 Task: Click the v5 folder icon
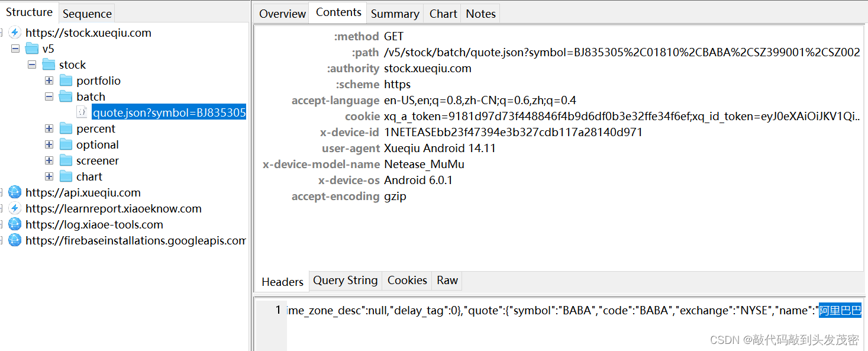tap(32, 49)
